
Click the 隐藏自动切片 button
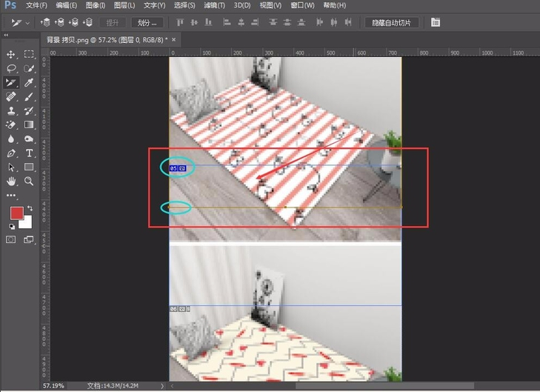(396, 23)
